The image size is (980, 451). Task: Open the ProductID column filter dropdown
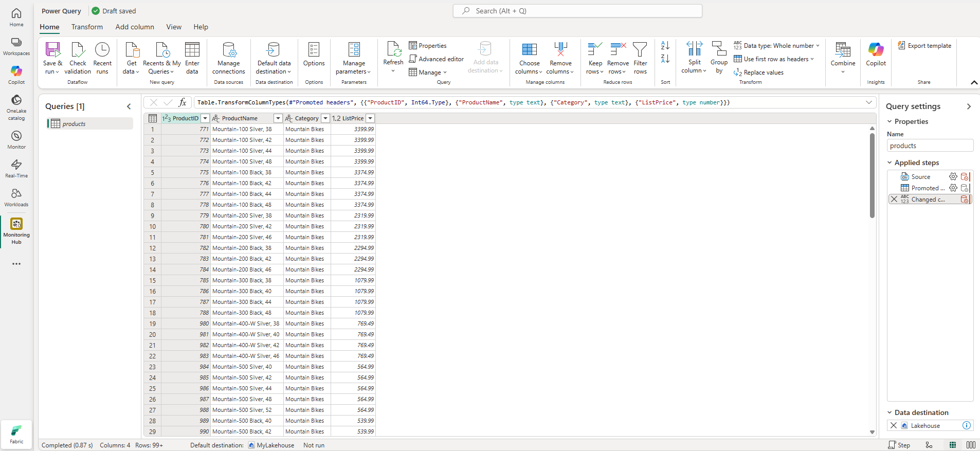205,118
